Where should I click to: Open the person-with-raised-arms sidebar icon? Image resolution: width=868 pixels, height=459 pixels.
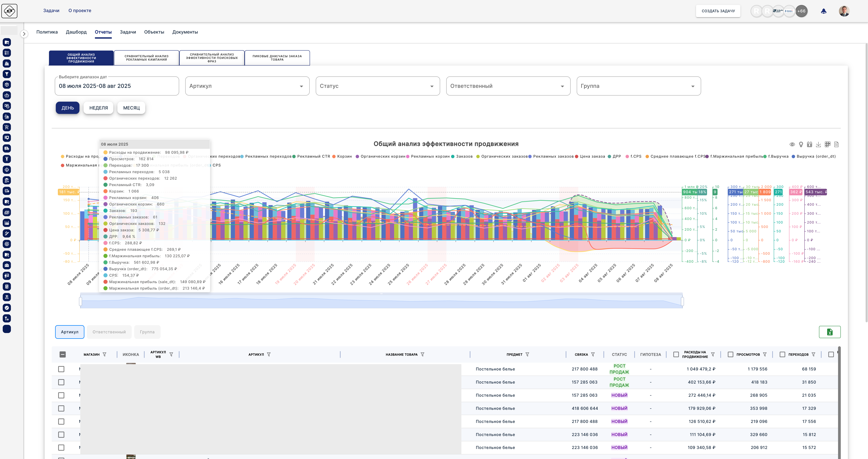click(x=7, y=159)
